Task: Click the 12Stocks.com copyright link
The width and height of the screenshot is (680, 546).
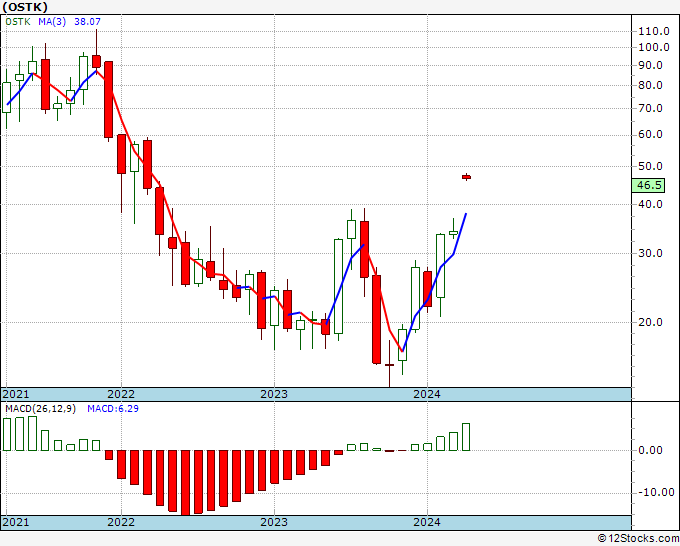Action: (x=638, y=539)
